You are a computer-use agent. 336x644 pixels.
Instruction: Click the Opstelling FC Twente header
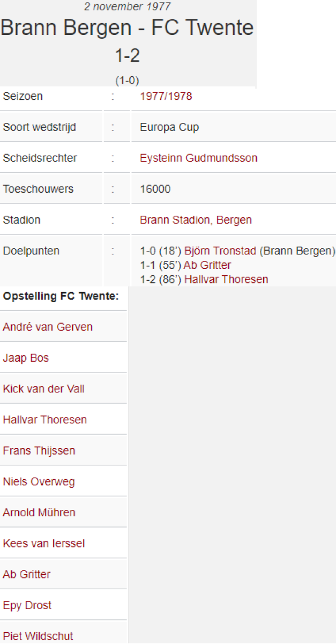pos(61,296)
